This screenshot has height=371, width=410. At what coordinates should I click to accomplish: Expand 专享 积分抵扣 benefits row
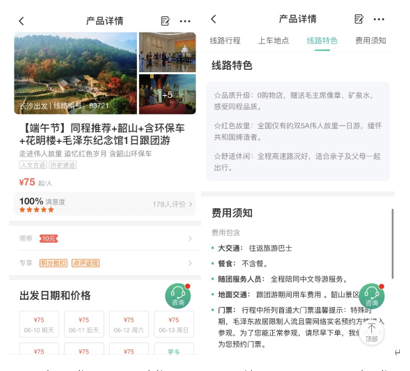pyautogui.click(x=105, y=263)
